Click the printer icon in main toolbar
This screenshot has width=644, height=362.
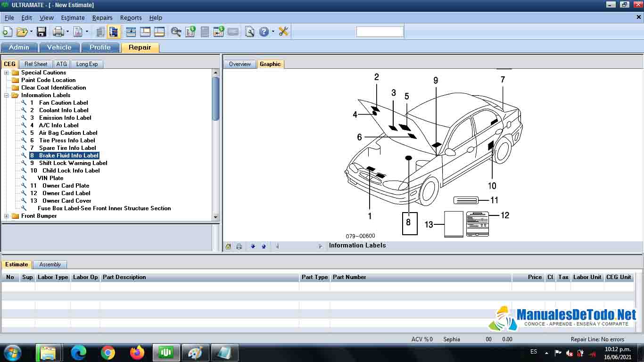58,32
